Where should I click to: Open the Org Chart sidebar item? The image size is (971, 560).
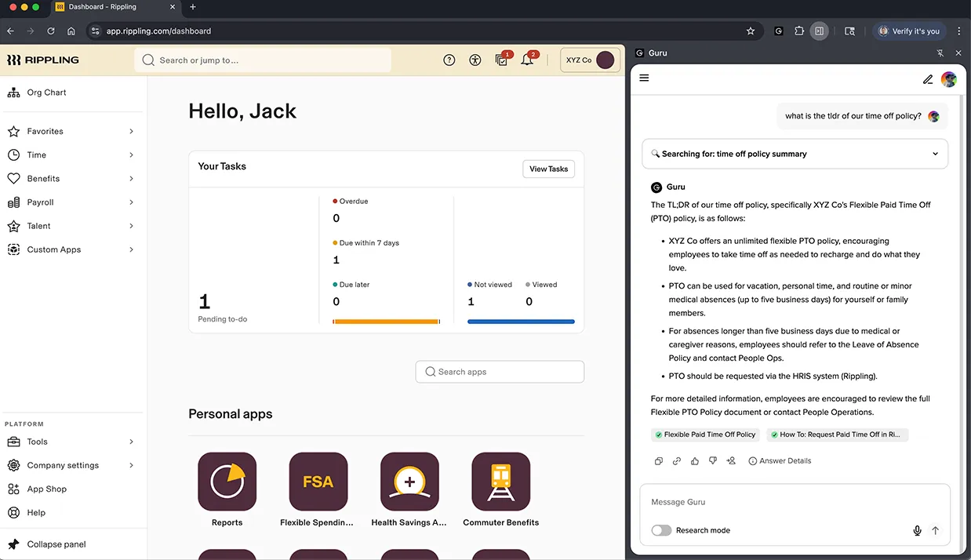(x=47, y=93)
